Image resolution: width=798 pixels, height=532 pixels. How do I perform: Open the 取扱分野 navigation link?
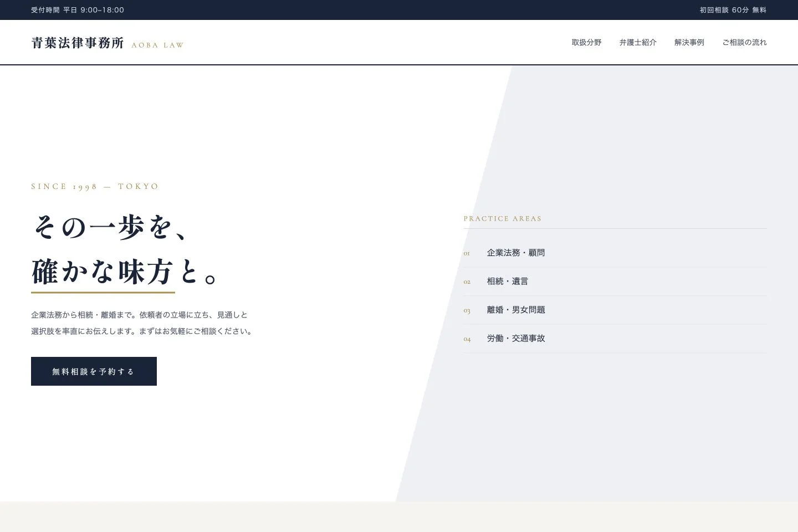[x=586, y=43]
